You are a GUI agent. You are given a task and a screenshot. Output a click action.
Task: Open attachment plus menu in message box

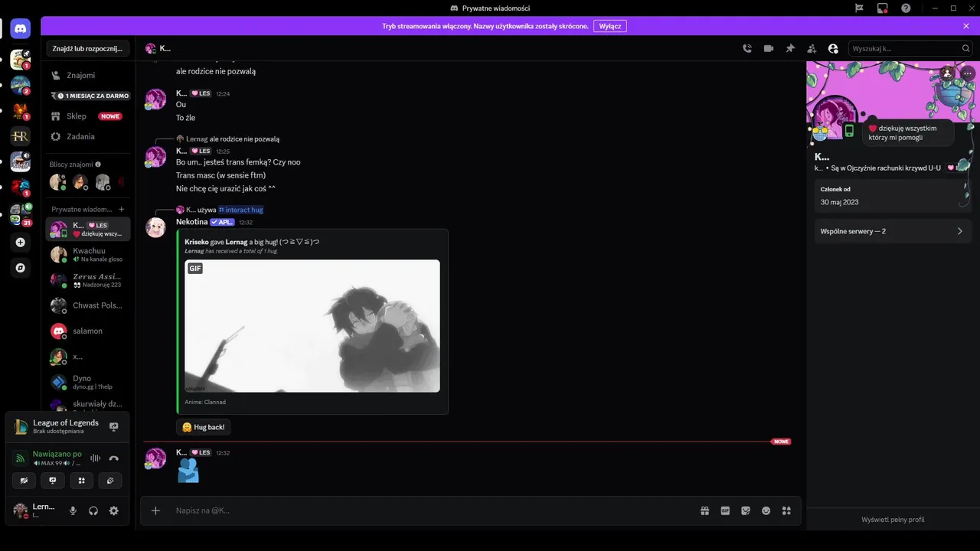tap(155, 510)
